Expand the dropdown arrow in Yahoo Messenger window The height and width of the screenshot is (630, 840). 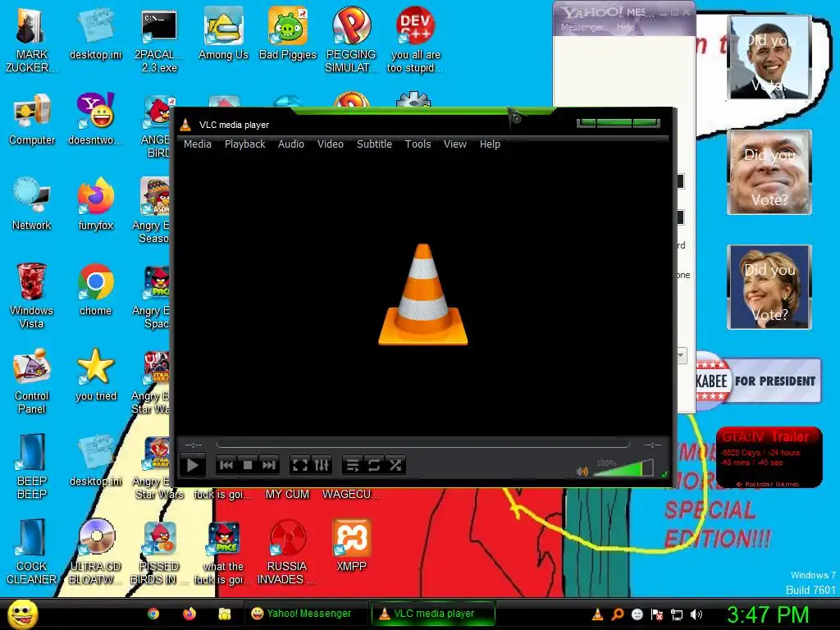point(681,355)
